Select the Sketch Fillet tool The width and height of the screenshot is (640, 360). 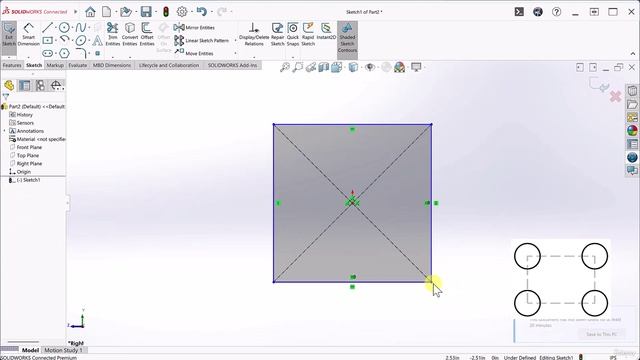(x=81, y=53)
